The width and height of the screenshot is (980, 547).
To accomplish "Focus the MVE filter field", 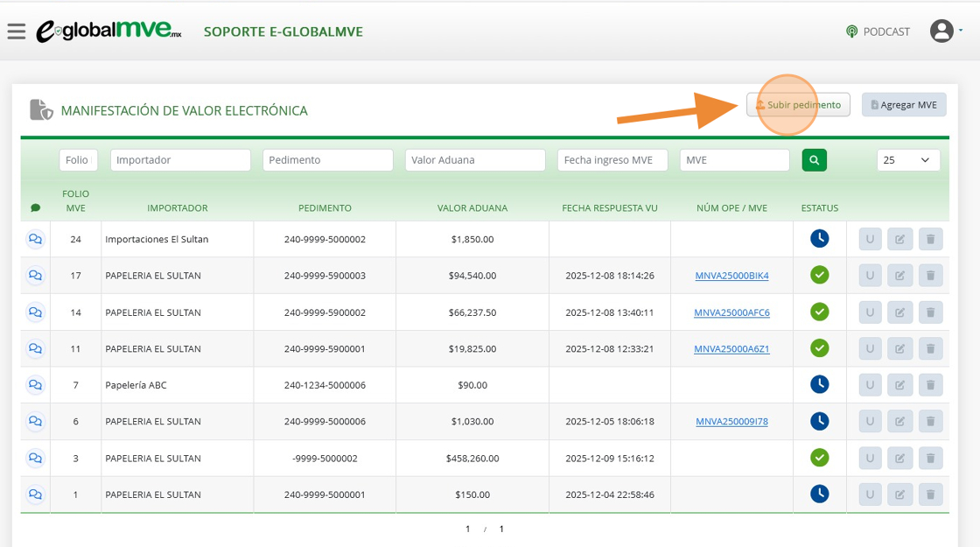I will click(x=734, y=160).
